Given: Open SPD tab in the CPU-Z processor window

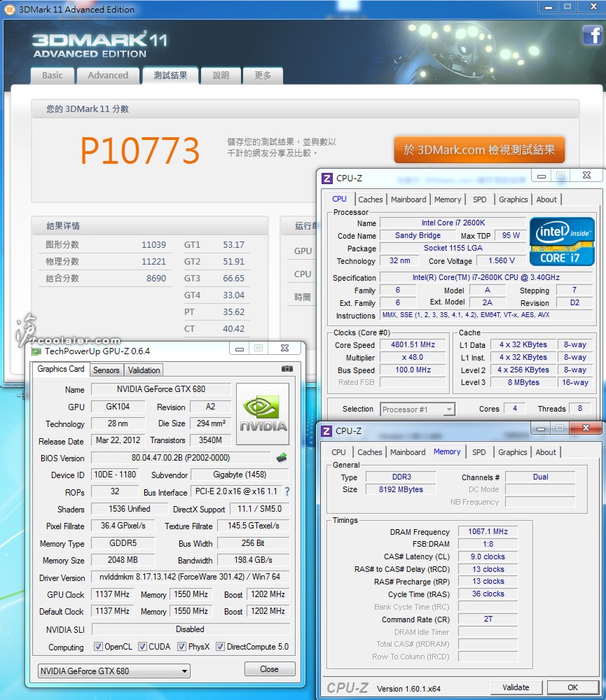Looking at the screenshot, I should [x=479, y=199].
